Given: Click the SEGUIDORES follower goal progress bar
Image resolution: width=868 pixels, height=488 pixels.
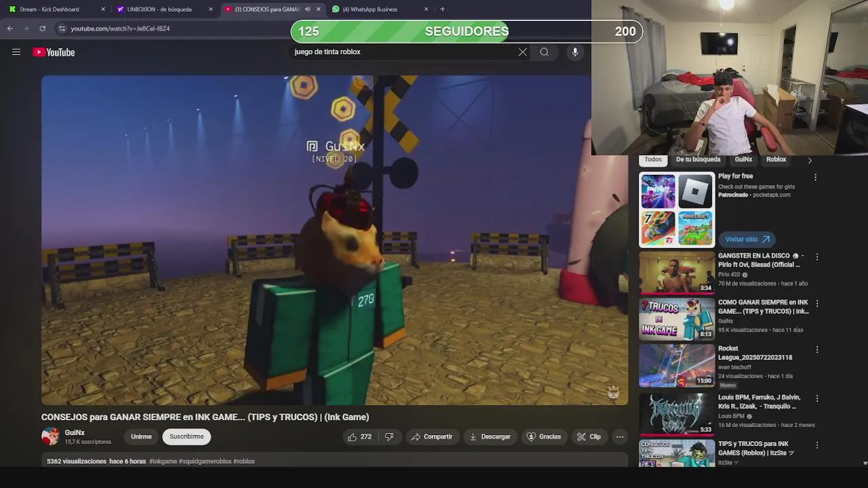Looking at the screenshot, I should [x=467, y=31].
